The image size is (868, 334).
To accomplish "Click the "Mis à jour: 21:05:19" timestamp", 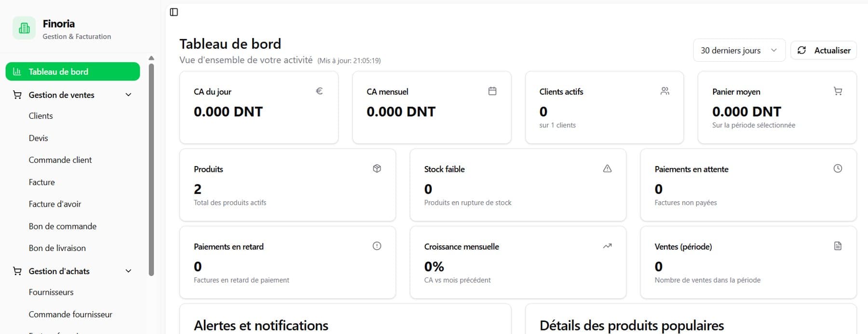I will [349, 61].
